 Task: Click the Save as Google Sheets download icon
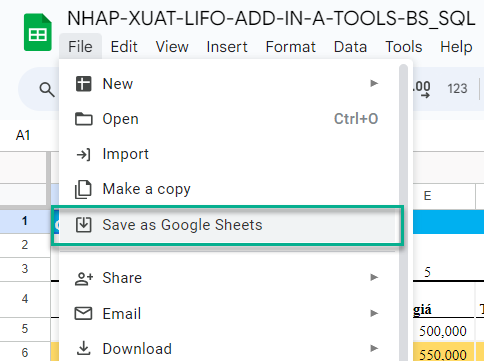[83, 225]
